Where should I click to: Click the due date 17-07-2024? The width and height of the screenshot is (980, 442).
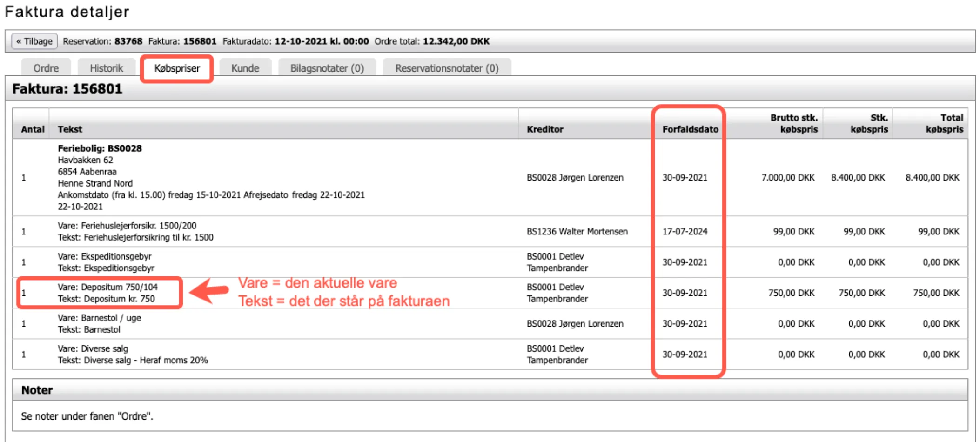coord(685,232)
